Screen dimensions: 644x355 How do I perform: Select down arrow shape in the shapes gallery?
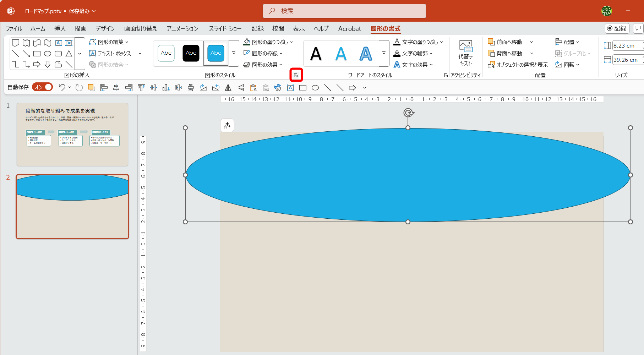pos(48,64)
